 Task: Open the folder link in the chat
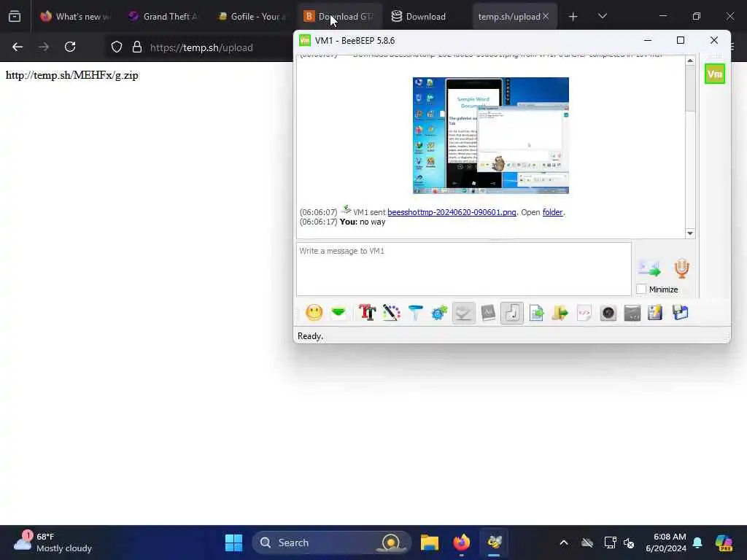pos(553,212)
